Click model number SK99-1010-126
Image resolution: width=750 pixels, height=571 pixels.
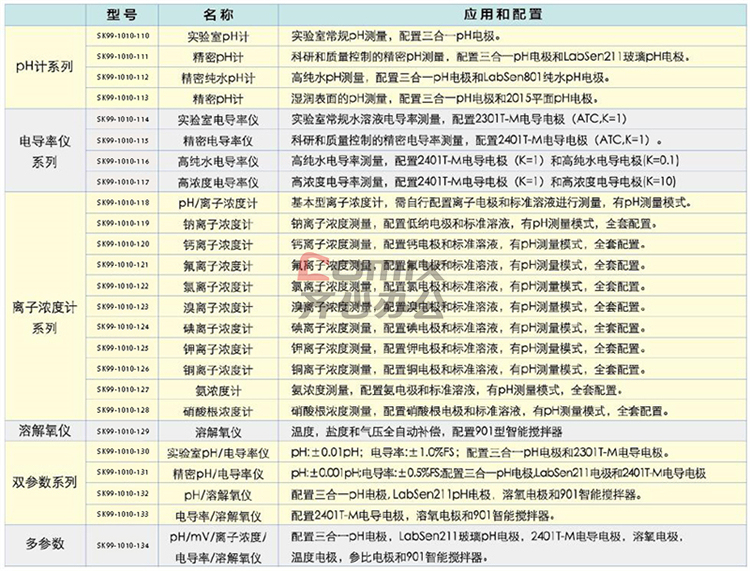point(123,369)
